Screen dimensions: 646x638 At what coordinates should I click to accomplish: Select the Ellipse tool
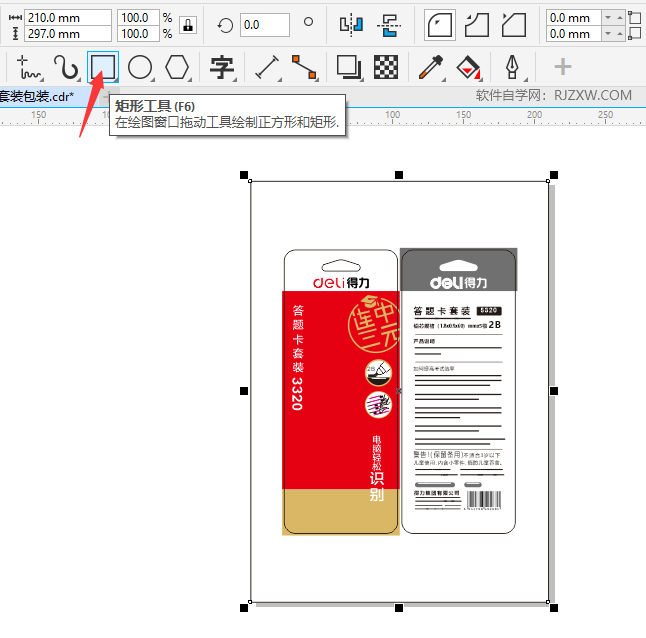pyautogui.click(x=140, y=67)
